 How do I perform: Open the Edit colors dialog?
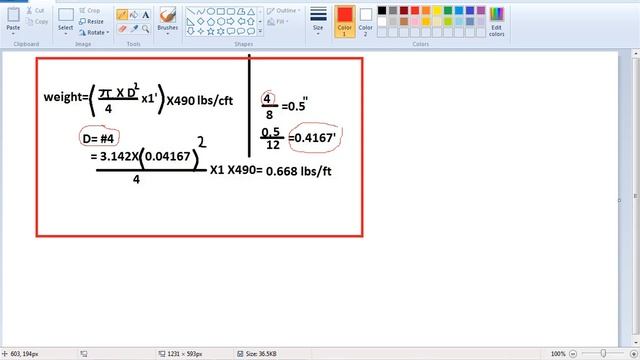[x=496, y=22]
